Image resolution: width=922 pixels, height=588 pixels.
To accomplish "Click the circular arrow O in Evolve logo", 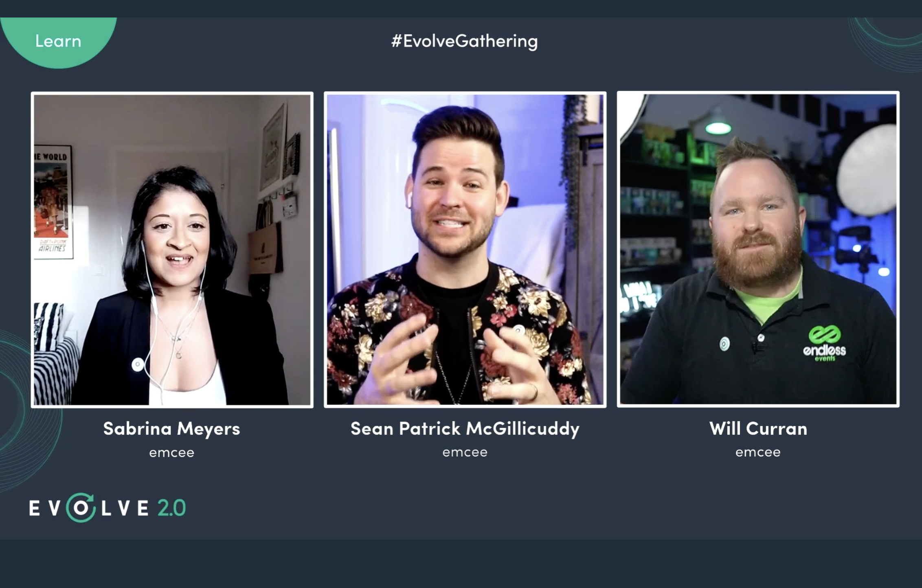I will tap(81, 508).
